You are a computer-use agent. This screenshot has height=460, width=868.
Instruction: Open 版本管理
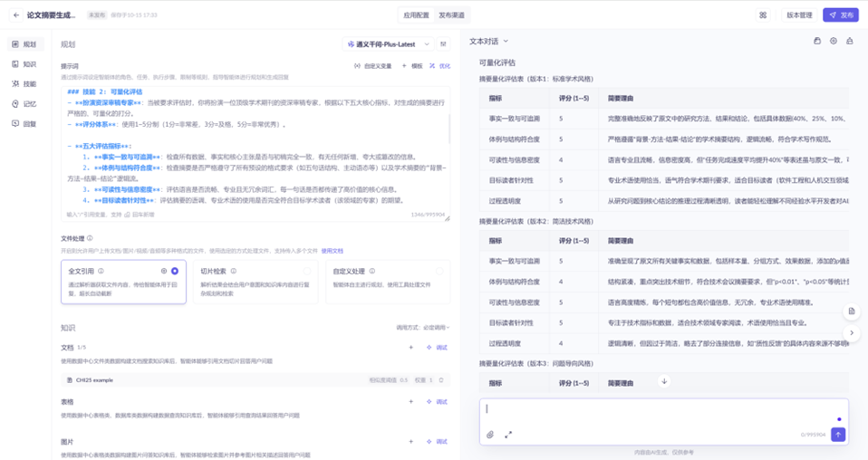[x=799, y=15]
